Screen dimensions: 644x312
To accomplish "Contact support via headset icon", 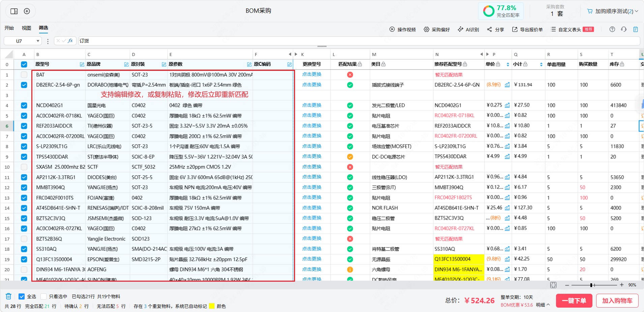I will coord(624,29).
